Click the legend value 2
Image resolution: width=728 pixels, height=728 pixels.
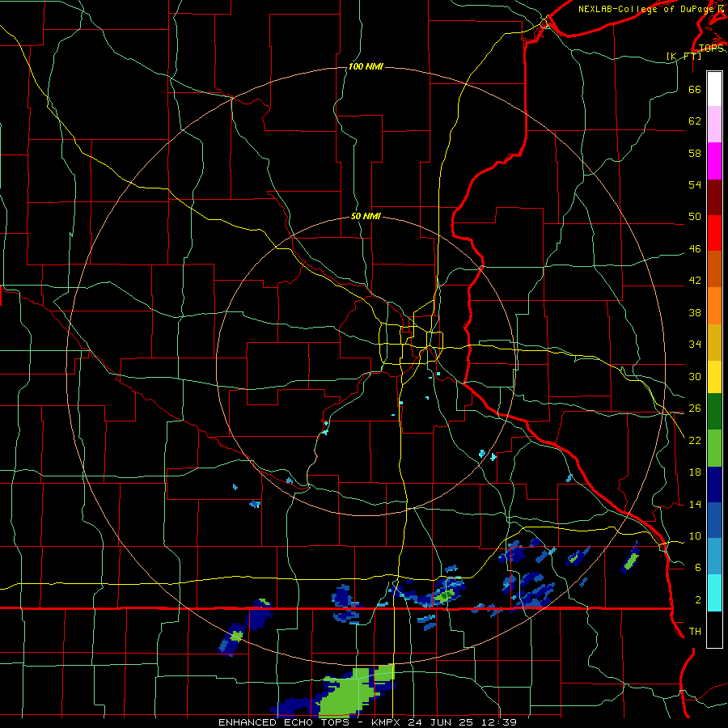698,600
